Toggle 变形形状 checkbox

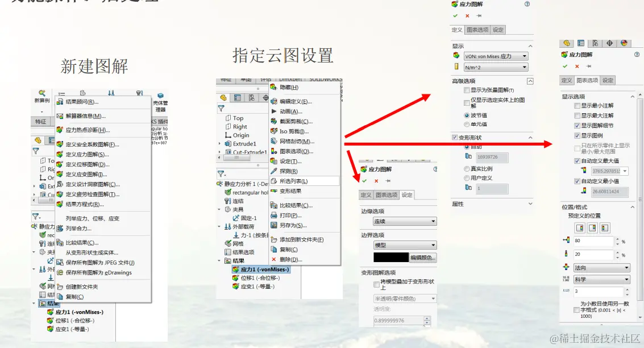pyautogui.click(x=455, y=137)
